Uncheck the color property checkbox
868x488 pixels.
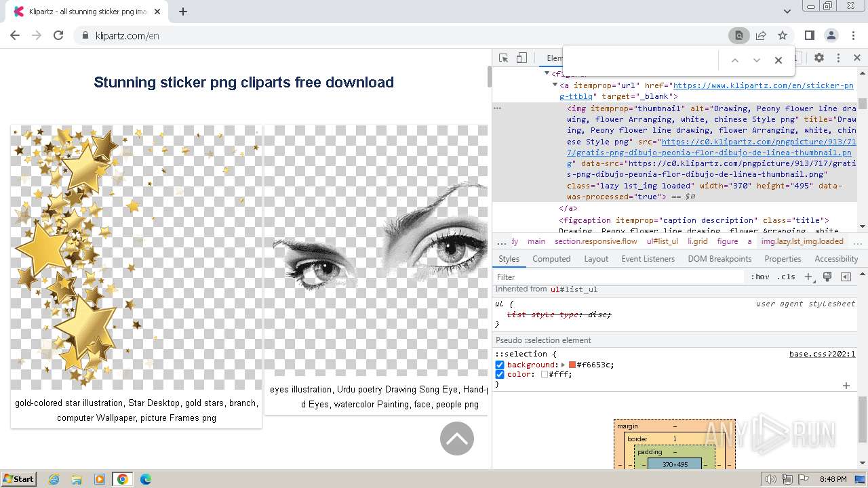[500, 374]
